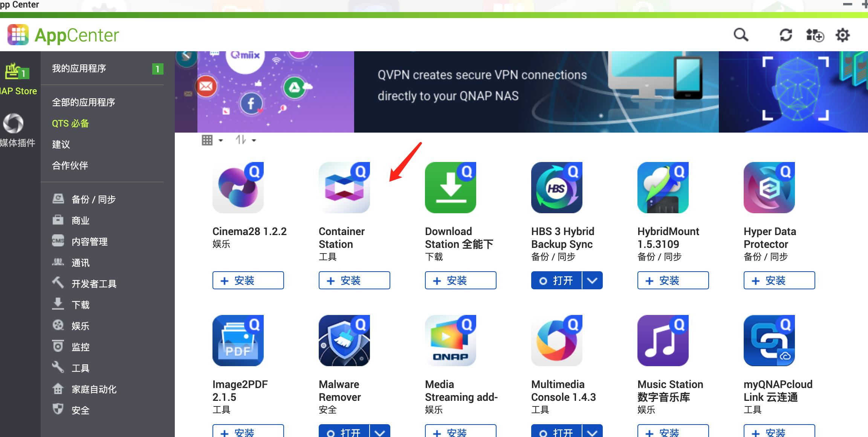Click the Music Station app icon
868x437 pixels.
click(663, 341)
